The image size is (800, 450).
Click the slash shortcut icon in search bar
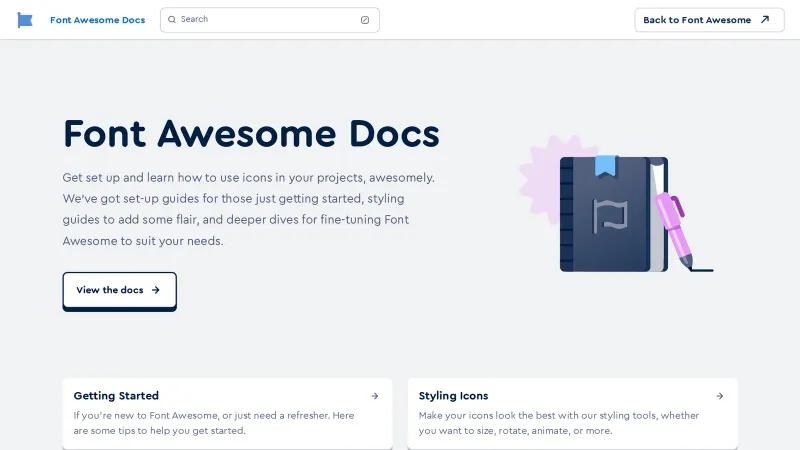(x=365, y=20)
